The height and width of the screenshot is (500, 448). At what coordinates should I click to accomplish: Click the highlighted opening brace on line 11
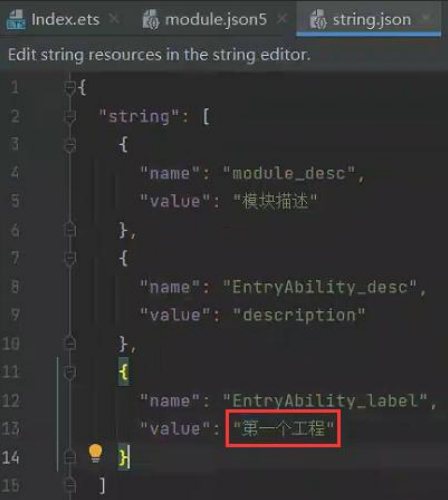tap(123, 372)
